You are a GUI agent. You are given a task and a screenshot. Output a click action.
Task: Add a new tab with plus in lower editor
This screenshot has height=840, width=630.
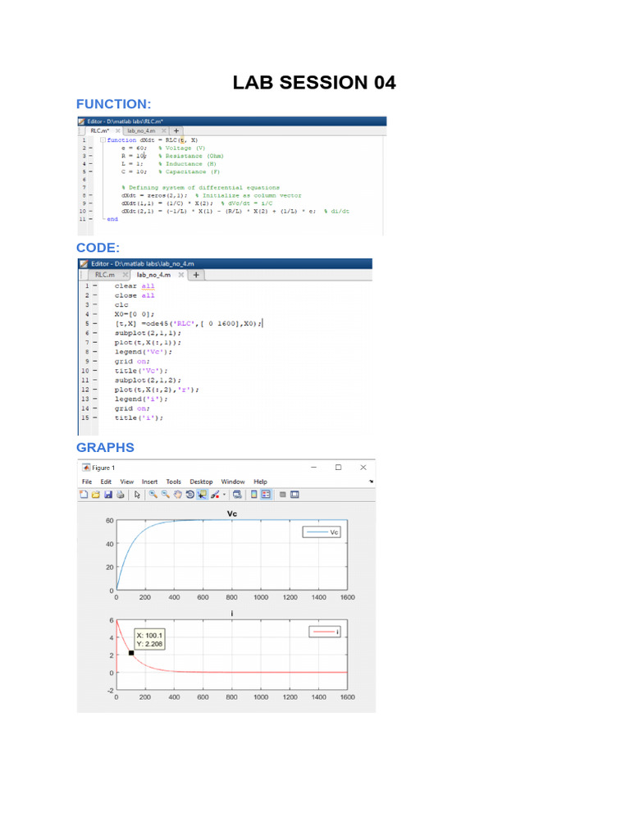[x=196, y=275]
